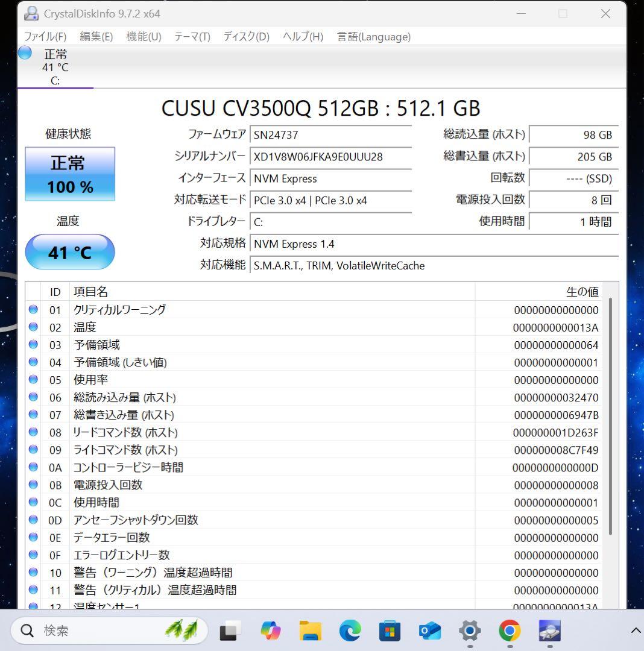This screenshot has height=651, width=644.
Task: Click the Windows taskbar search box
Action: click(x=109, y=631)
